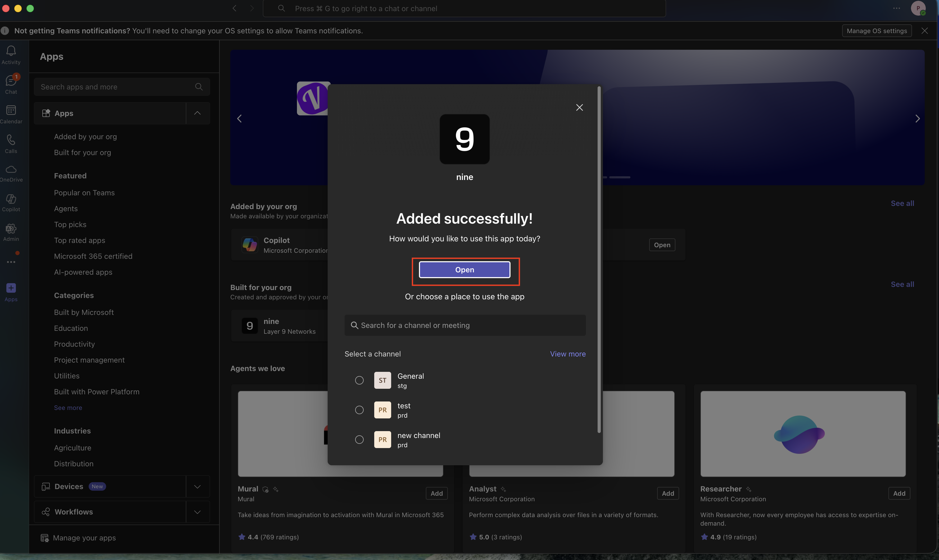Screen dimensions: 939x560
Task: Click the Manage your apps icon
Action: pos(44,538)
